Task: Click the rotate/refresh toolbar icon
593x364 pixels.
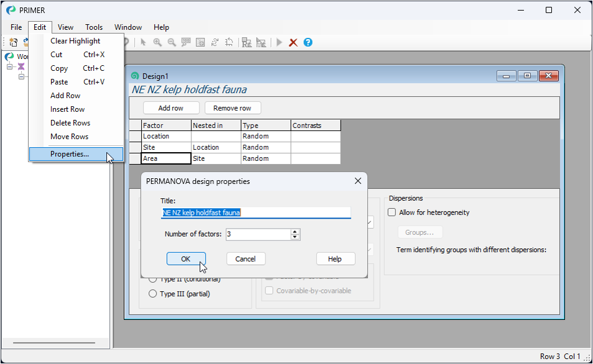Action: (x=215, y=42)
